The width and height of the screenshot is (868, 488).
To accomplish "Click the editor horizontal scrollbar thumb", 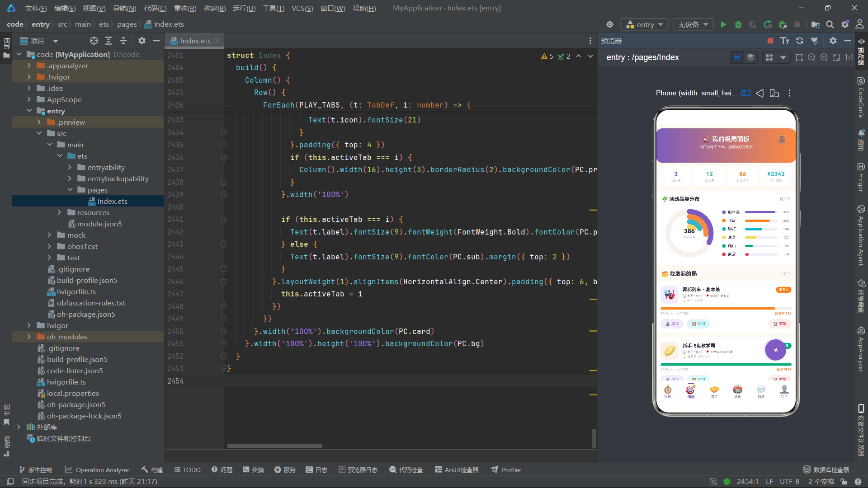I will click(274, 446).
